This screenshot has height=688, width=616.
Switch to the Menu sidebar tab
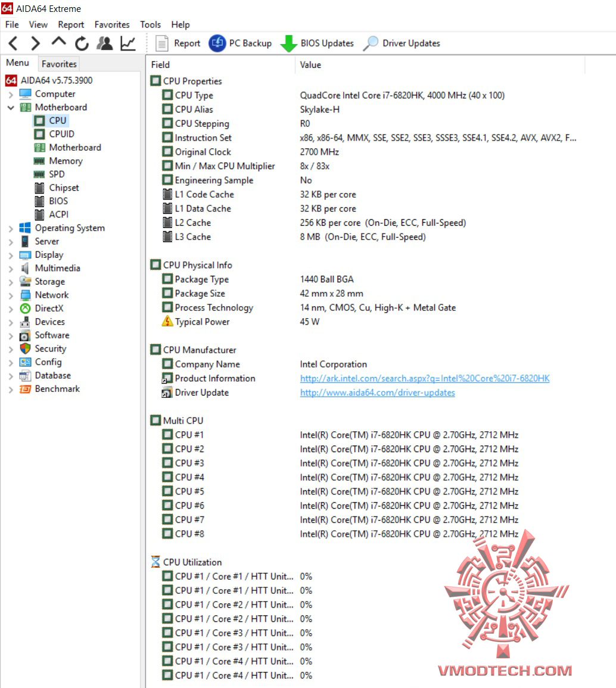(x=17, y=63)
